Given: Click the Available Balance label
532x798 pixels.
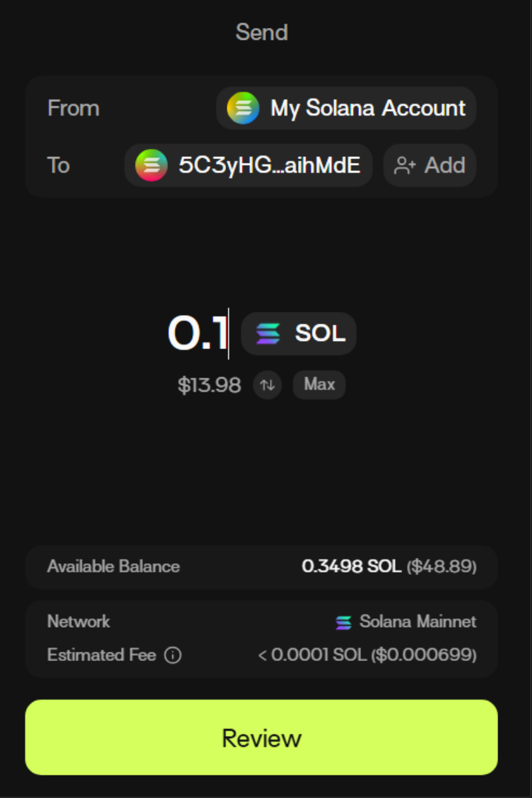Looking at the screenshot, I should pos(114,567).
